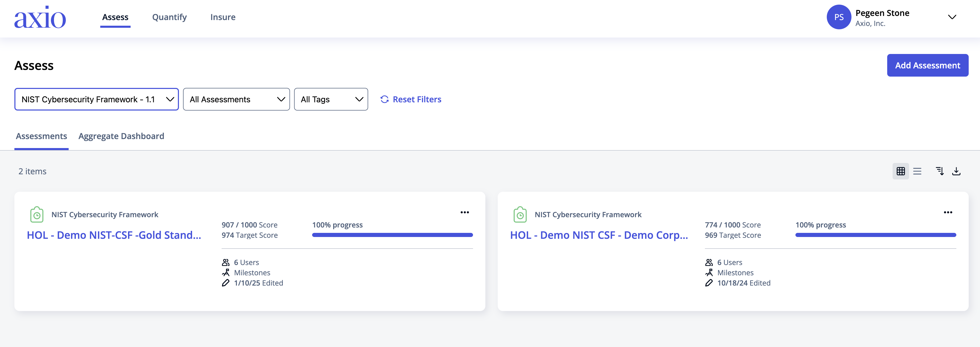Click the sort order icon
The width and height of the screenshot is (980, 347).
pyautogui.click(x=940, y=171)
